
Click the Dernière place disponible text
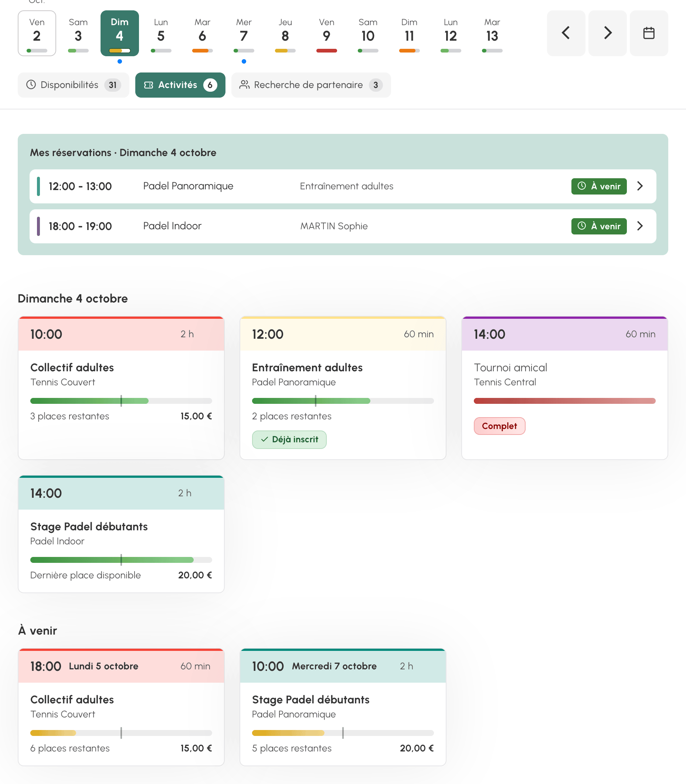pos(85,575)
